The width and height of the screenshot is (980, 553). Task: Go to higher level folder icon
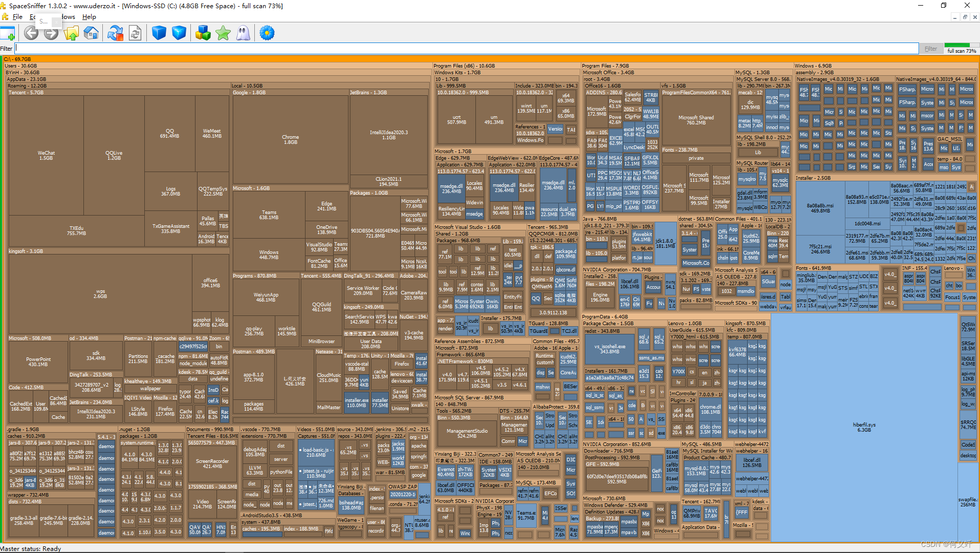tap(71, 33)
